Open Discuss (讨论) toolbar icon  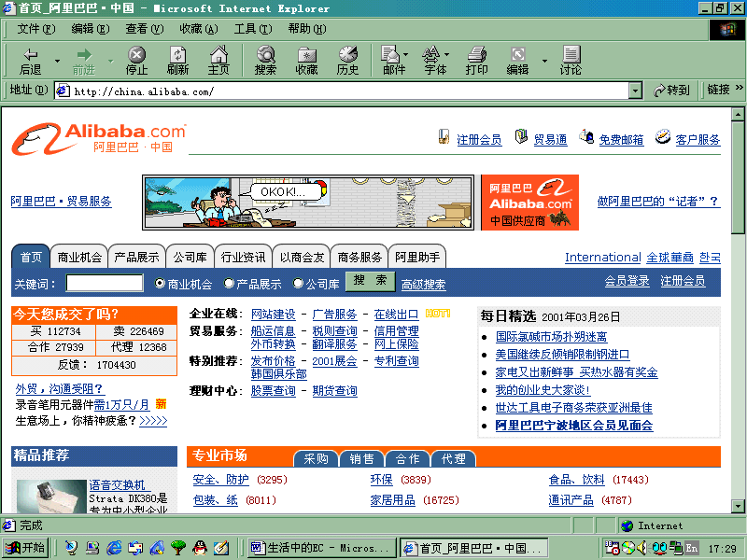click(x=571, y=61)
